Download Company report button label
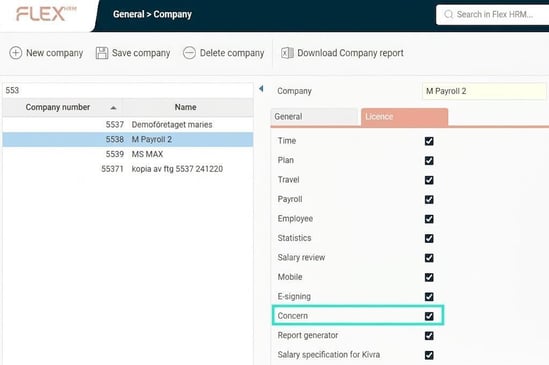Screen dimensions: 549x365 [350, 53]
